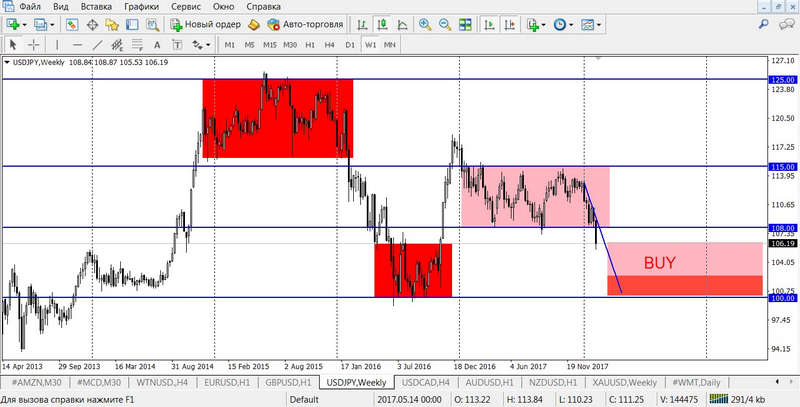800x407 pixels.
Task: Pick the trendline drawing tool
Action: pos(95,45)
